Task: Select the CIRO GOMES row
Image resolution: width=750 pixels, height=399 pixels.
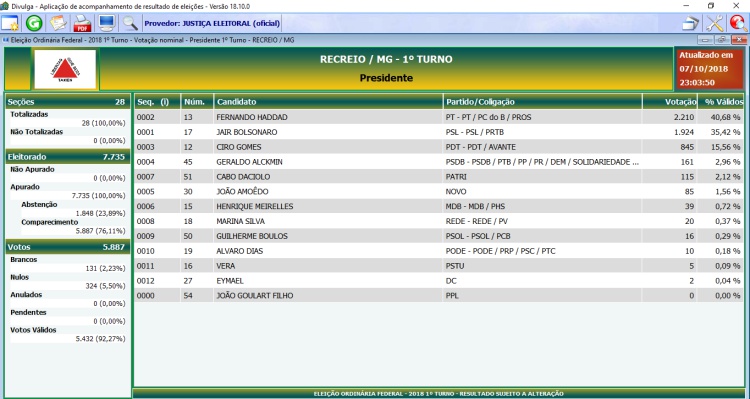Action: [439, 147]
